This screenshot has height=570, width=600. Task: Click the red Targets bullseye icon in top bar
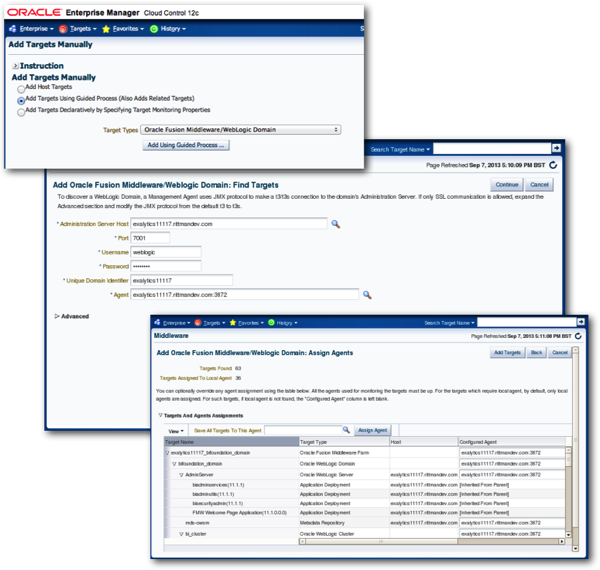[63, 29]
